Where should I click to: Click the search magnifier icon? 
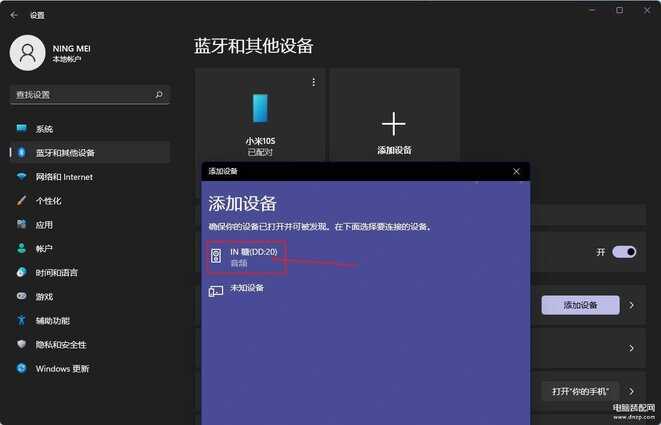[x=159, y=94]
